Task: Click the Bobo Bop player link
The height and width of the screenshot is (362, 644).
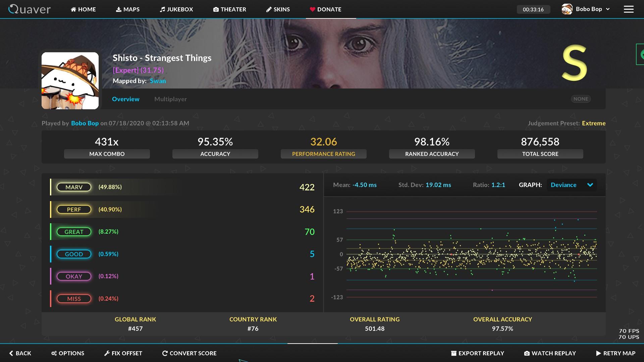Action: [x=85, y=123]
